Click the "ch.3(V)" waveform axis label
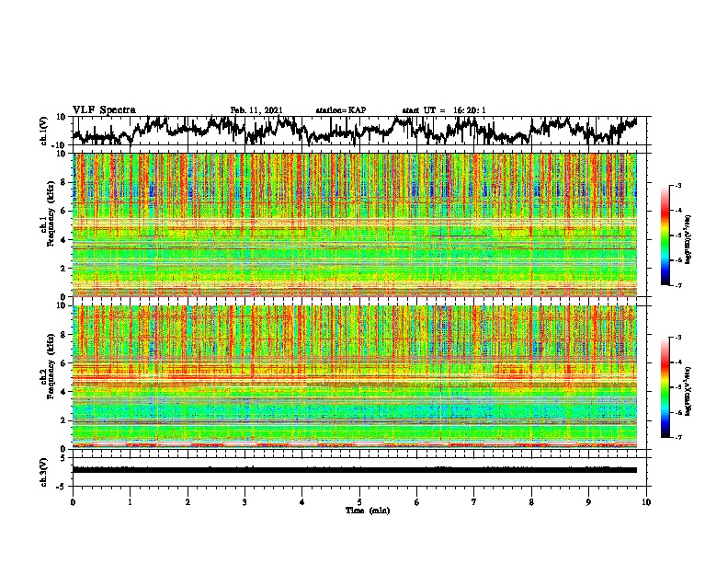This screenshot has width=728, height=563. click(x=45, y=472)
